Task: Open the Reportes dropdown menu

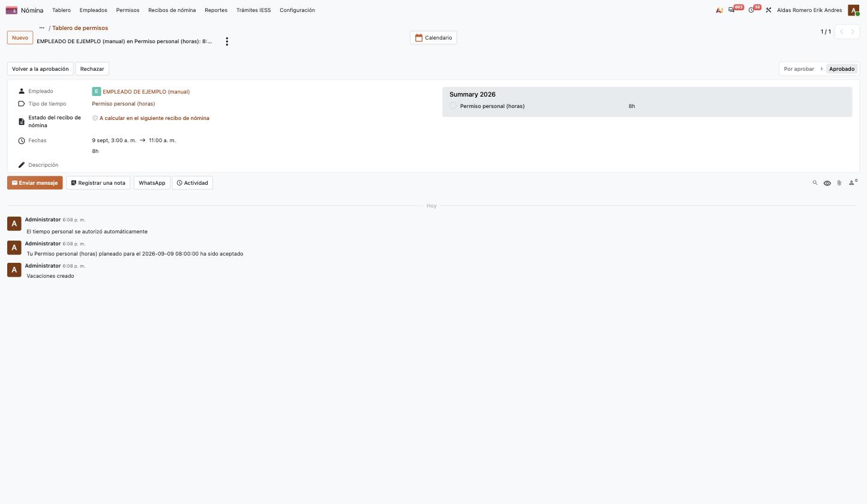Action: click(216, 10)
